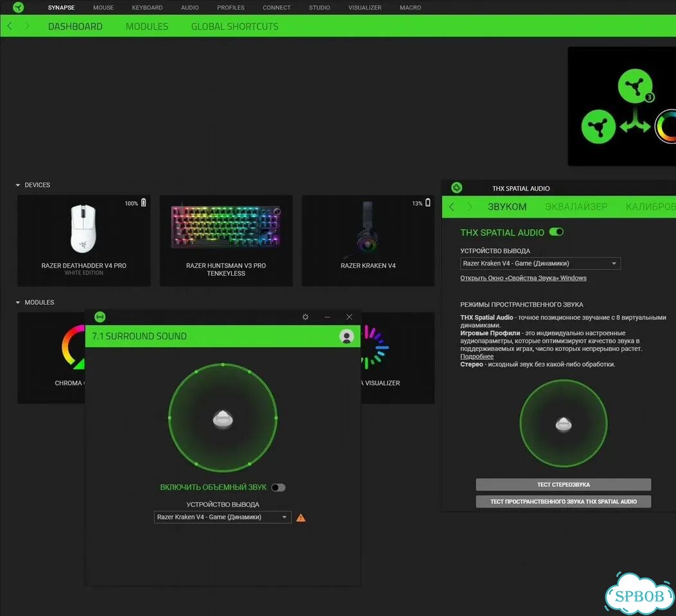The width and height of the screenshot is (676, 616).
Task: Click top speaker dot on 7.1 surround ring
Action: pyautogui.click(x=223, y=364)
